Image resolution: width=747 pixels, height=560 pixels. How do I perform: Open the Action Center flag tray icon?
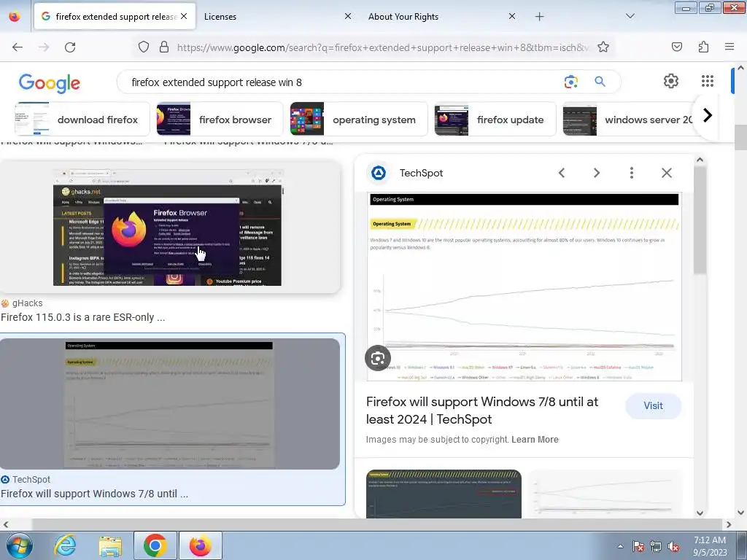pyautogui.click(x=638, y=547)
